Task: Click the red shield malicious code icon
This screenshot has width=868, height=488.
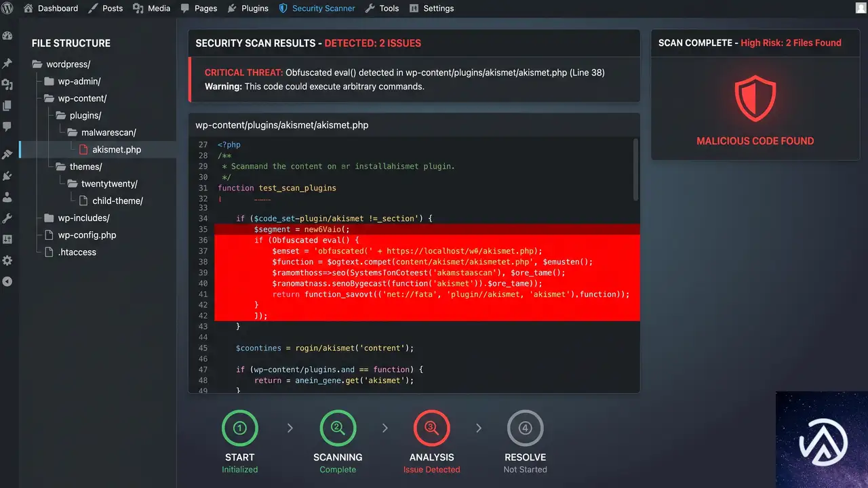Action: click(x=755, y=98)
